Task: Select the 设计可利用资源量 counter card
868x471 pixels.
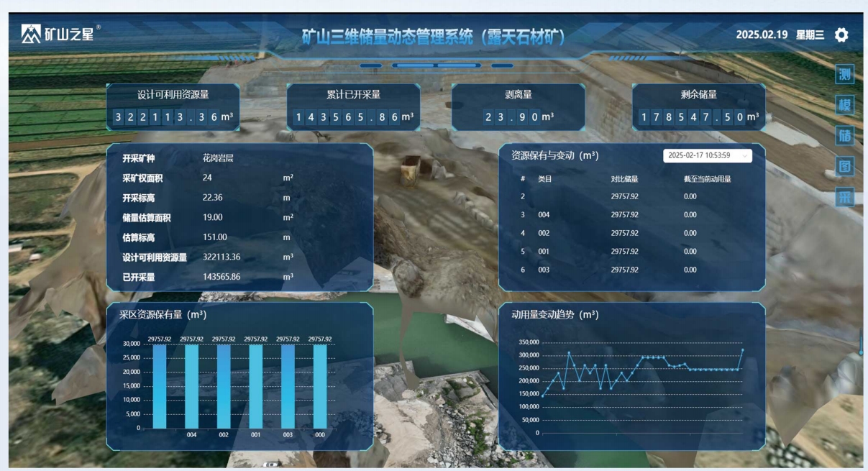Action: pos(173,108)
